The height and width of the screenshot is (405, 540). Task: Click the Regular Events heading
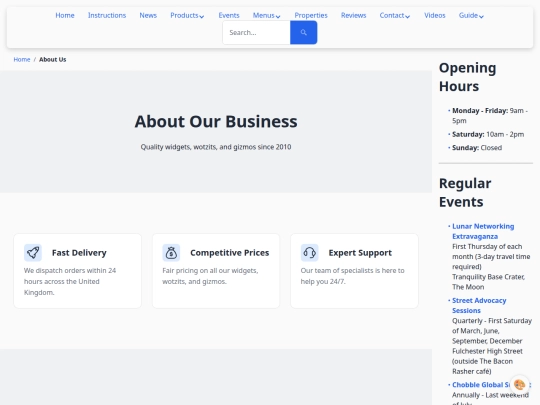(465, 193)
